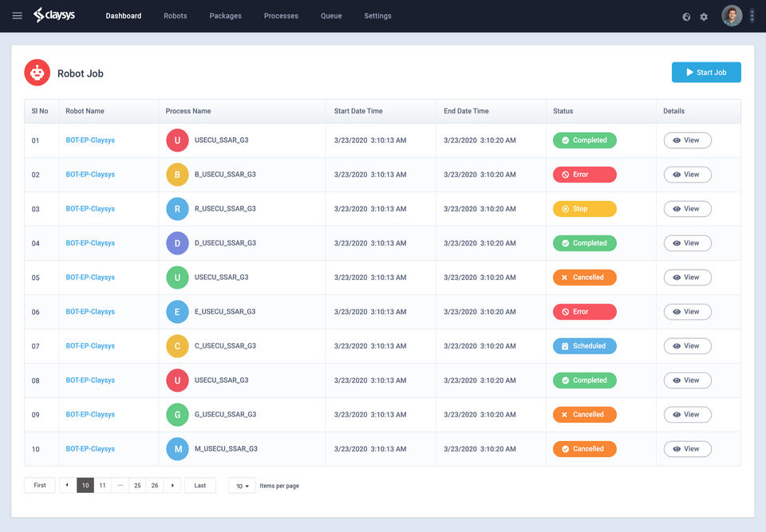View details for R_USECU_SSAR_G3 job
The height and width of the screenshot is (532, 766).
(687, 209)
